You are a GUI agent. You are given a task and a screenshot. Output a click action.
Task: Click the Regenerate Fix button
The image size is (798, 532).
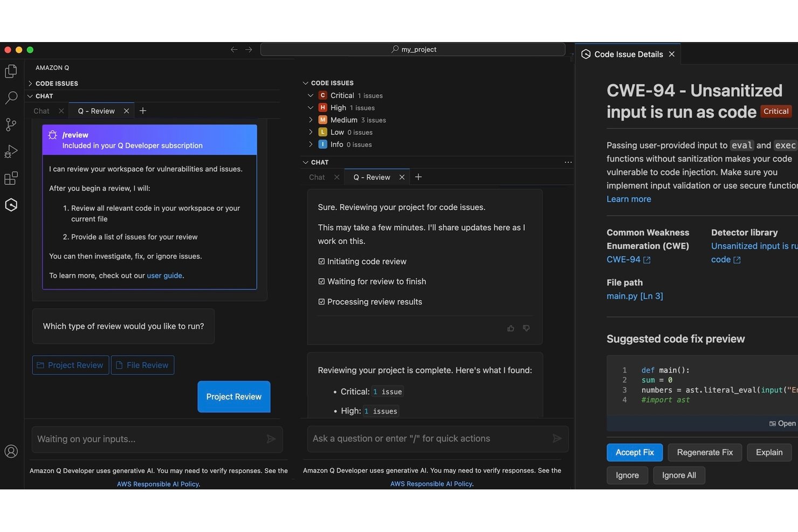705,452
